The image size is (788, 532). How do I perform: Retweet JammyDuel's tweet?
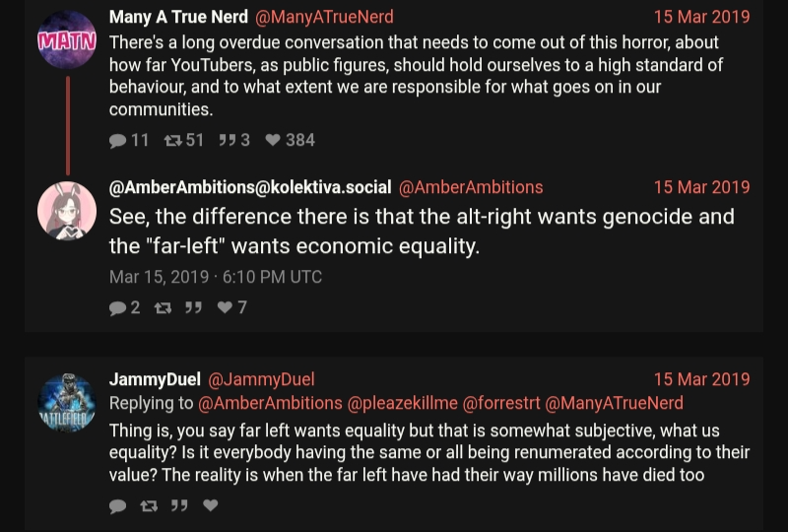coord(149,506)
